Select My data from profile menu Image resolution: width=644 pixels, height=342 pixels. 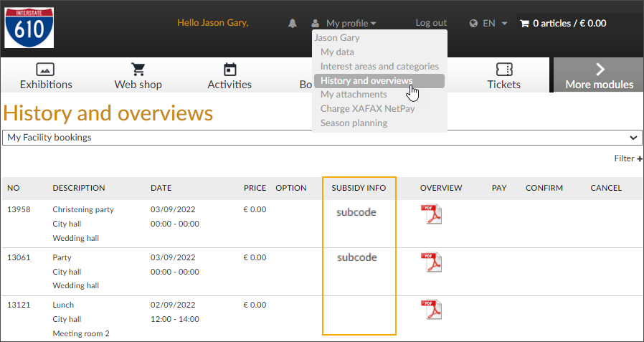[x=337, y=52]
